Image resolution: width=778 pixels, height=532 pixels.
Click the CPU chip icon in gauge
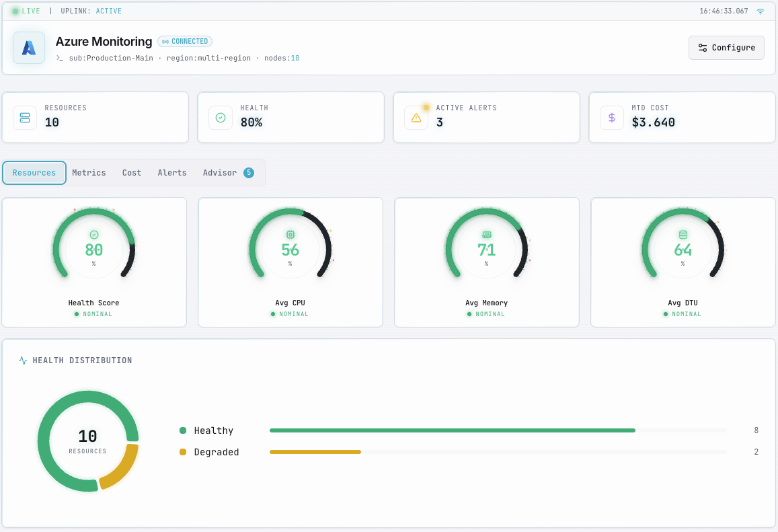[290, 235]
